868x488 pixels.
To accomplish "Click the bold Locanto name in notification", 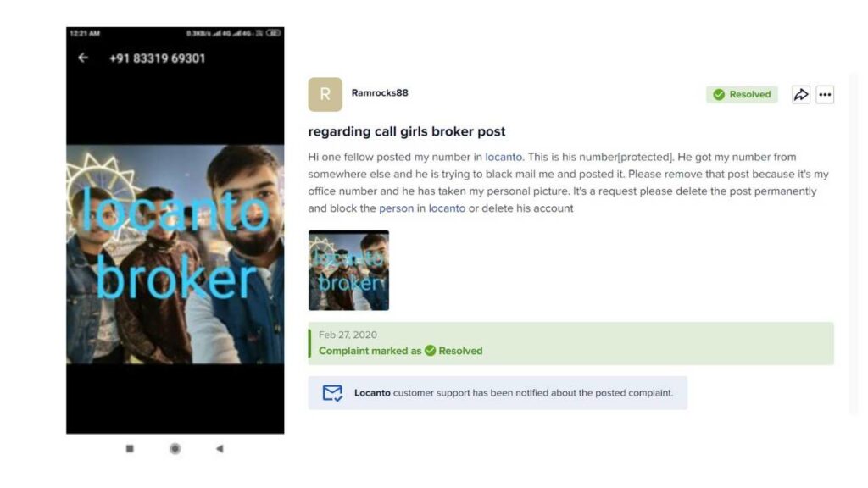I will pos(372,393).
